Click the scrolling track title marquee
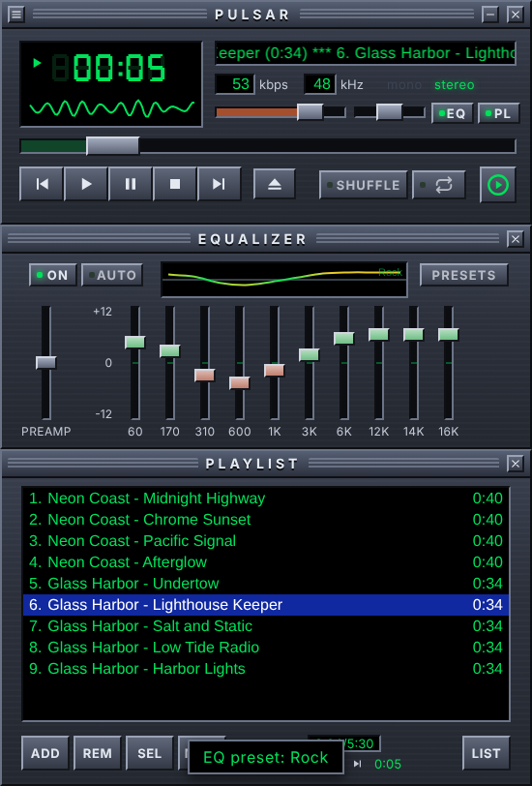The image size is (532, 786). pyautogui.click(x=366, y=53)
